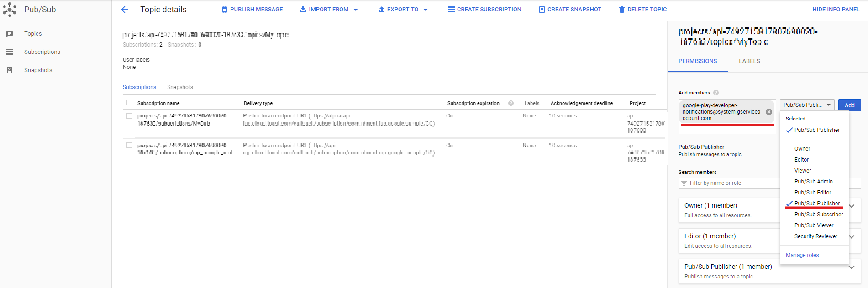Open the Manage roles link
This screenshot has width=868, height=288.
coord(802,255)
